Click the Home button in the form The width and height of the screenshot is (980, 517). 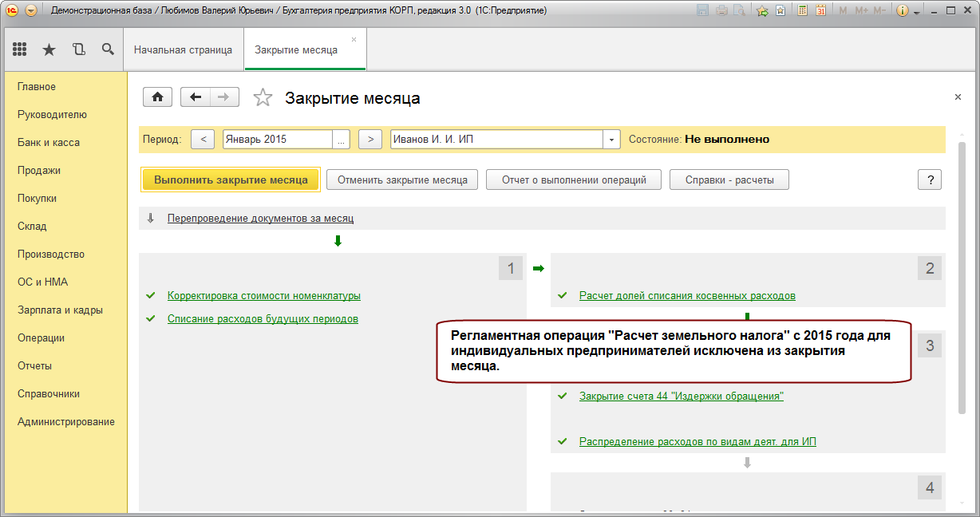158,97
